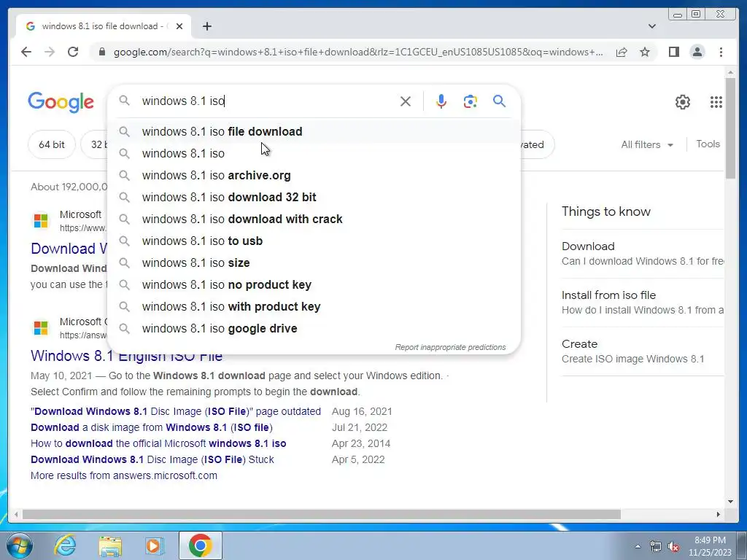Viewport: 747px width, 560px height.
Task: Select suggestion 'windows 8.1 iso size'
Action: [314, 262]
